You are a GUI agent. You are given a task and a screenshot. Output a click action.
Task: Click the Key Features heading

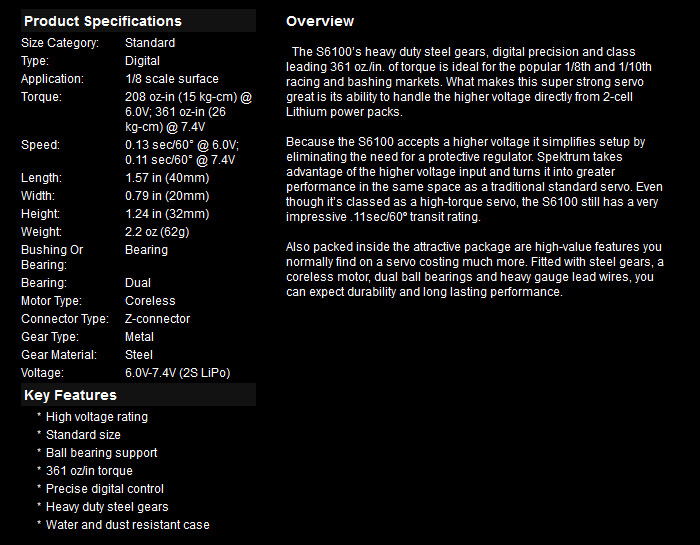click(70, 395)
